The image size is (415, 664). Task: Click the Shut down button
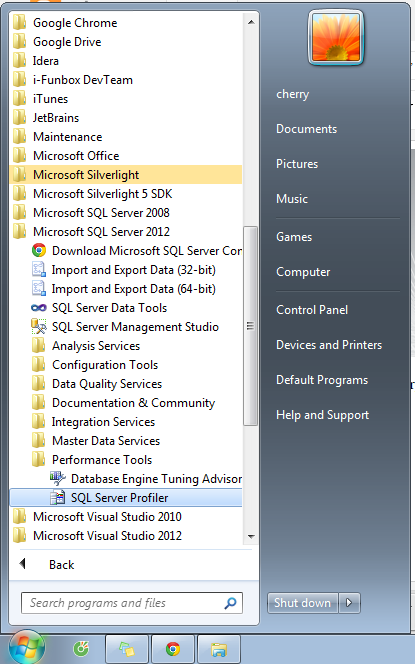point(302,603)
